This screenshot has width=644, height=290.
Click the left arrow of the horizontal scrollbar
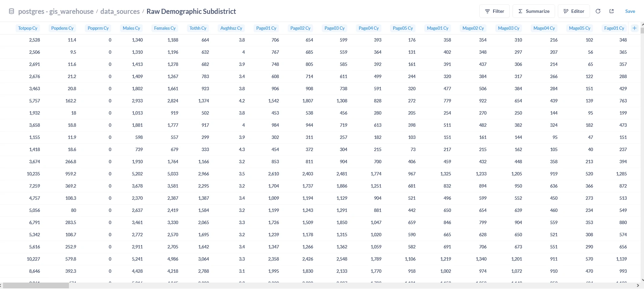tap(1, 286)
